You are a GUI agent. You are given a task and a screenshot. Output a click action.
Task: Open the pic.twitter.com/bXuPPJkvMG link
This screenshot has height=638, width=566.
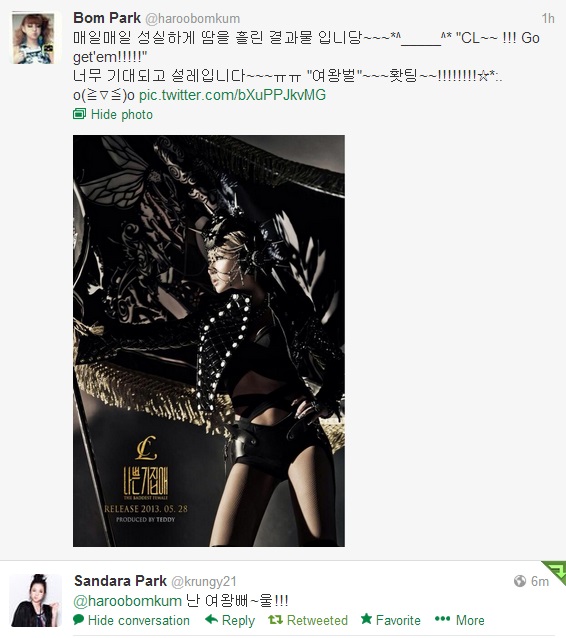click(x=232, y=95)
